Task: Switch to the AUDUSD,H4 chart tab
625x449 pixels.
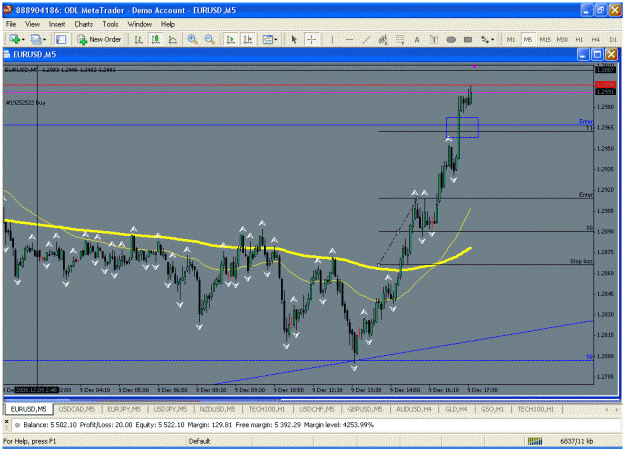Action: [414, 409]
